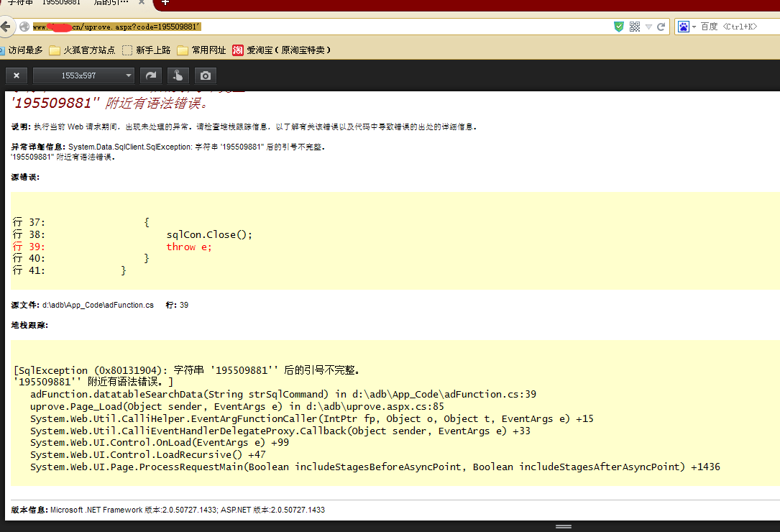The height and width of the screenshot is (532, 780).
Task: Click the 'sqlCon.Close();' code line
Action: 209,235
